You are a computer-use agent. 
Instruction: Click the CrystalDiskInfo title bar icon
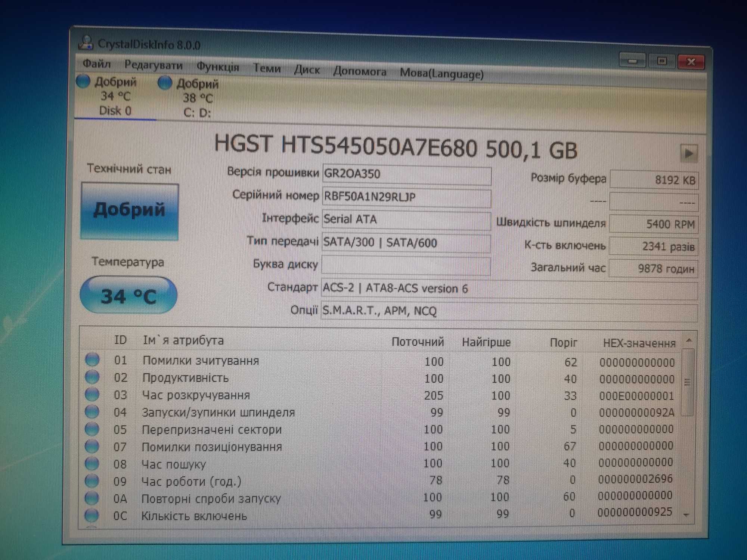[x=86, y=43]
